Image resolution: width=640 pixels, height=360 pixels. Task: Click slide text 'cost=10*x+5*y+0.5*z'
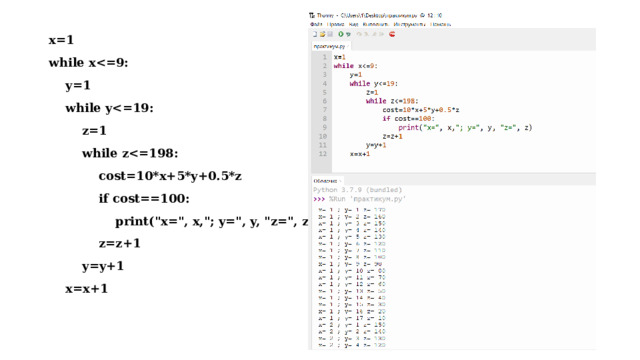coord(170,176)
